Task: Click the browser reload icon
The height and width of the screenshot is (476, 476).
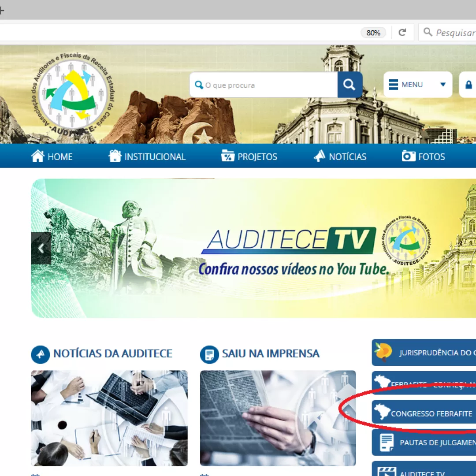Action: coord(402,33)
